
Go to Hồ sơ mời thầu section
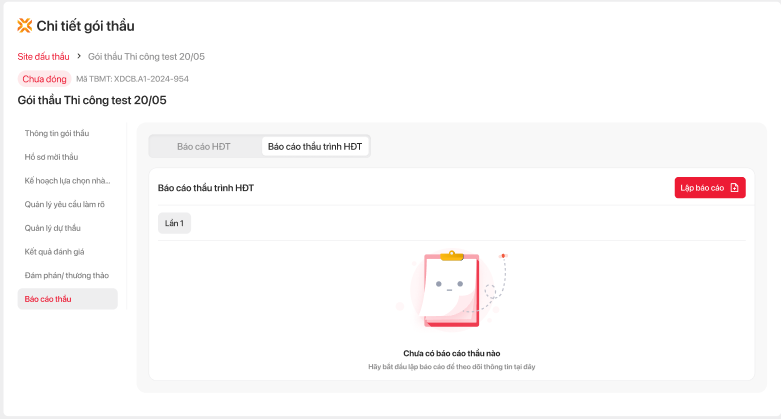click(x=51, y=157)
